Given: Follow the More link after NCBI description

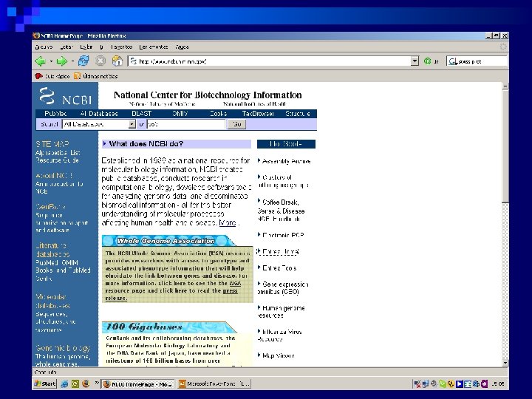Looking at the screenshot, I should tap(228, 223).
